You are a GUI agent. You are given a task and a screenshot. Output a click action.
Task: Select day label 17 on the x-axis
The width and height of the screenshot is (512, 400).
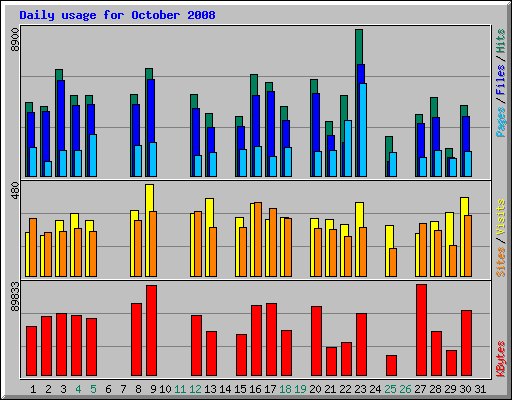(x=270, y=389)
